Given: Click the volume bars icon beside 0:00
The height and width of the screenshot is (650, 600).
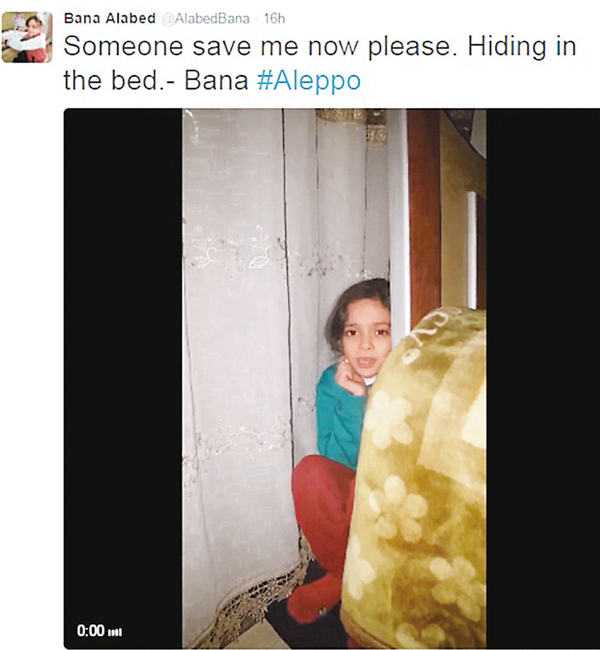Looking at the screenshot, I should point(115,633).
